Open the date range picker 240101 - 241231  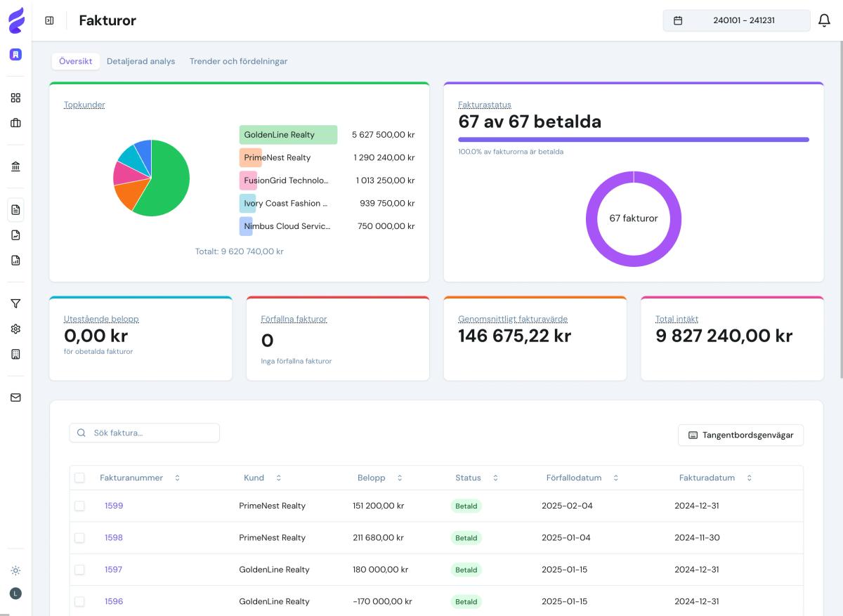tap(736, 20)
